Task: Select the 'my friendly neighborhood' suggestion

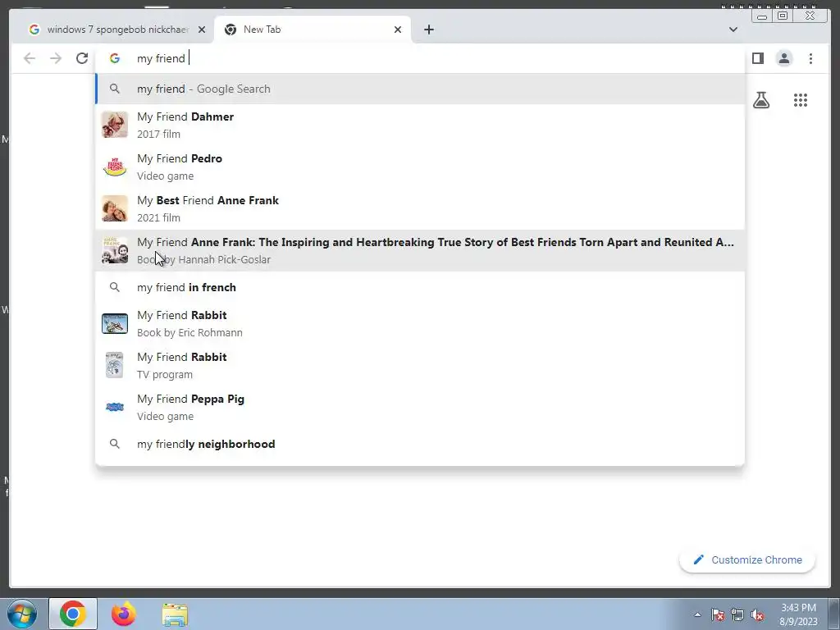Action: 420,444
